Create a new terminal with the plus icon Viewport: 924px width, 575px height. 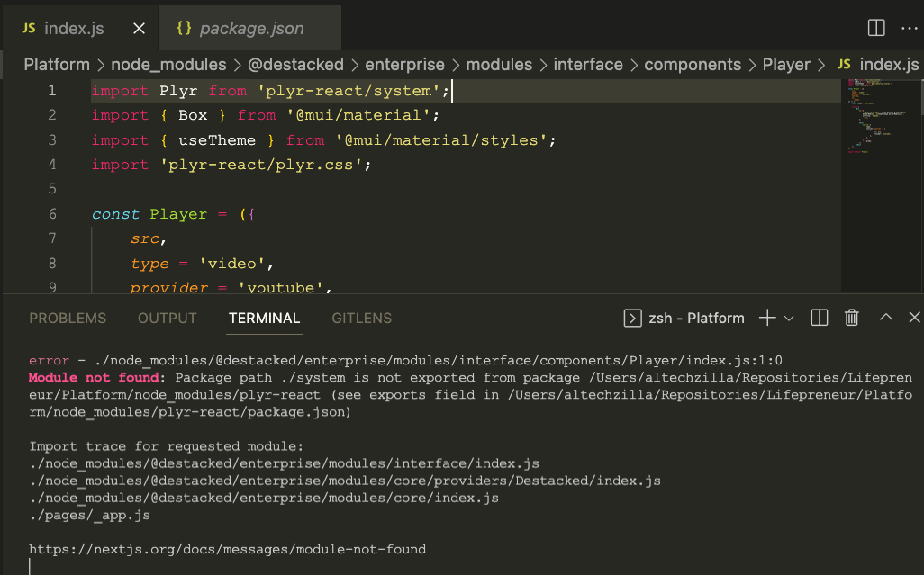[767, 317]
